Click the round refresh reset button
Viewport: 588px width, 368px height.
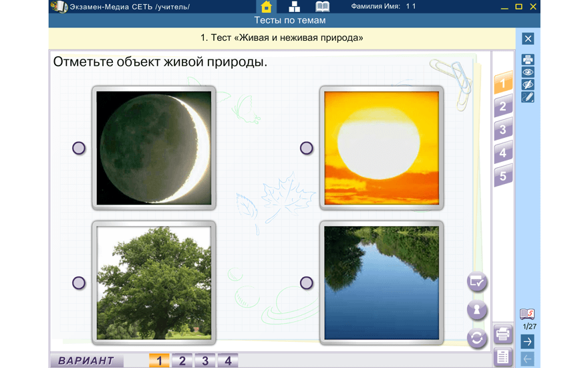477,339
